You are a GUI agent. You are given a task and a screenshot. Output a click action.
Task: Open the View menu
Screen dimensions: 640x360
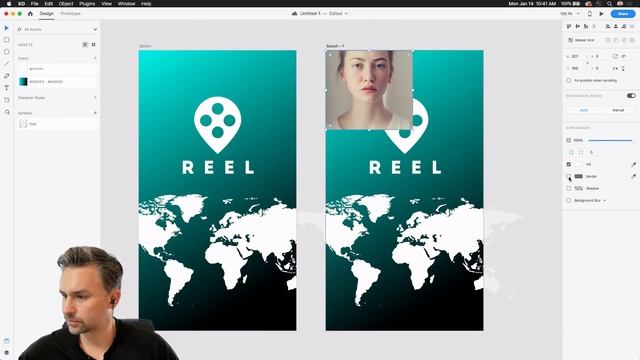(x=107, y=4)
